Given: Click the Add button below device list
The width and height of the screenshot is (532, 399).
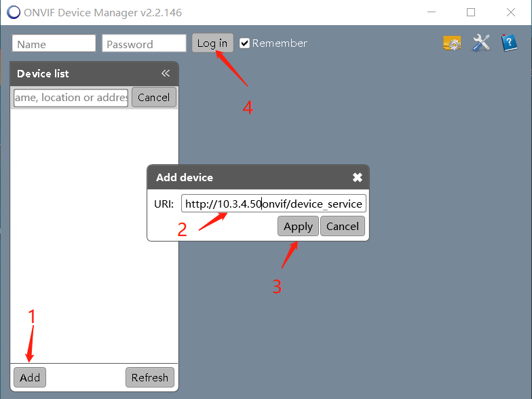Looking at the screenshot, I should [x=30, y=378].
